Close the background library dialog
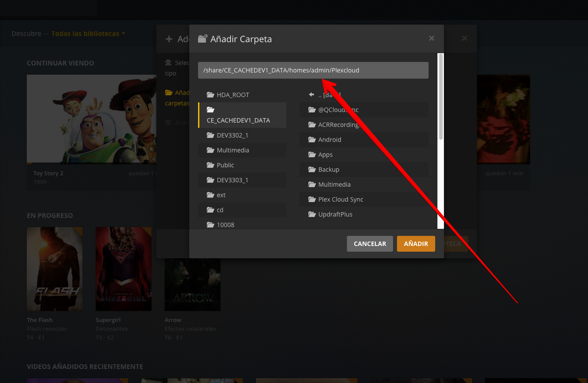 [465, 39]
